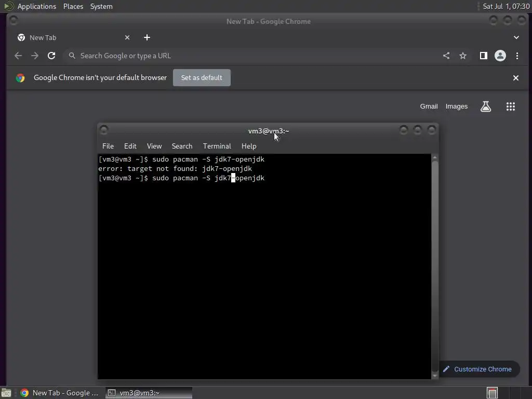532x399 pixels.
Task: Open Chrome three-dot menu
Action: (517, 56)
